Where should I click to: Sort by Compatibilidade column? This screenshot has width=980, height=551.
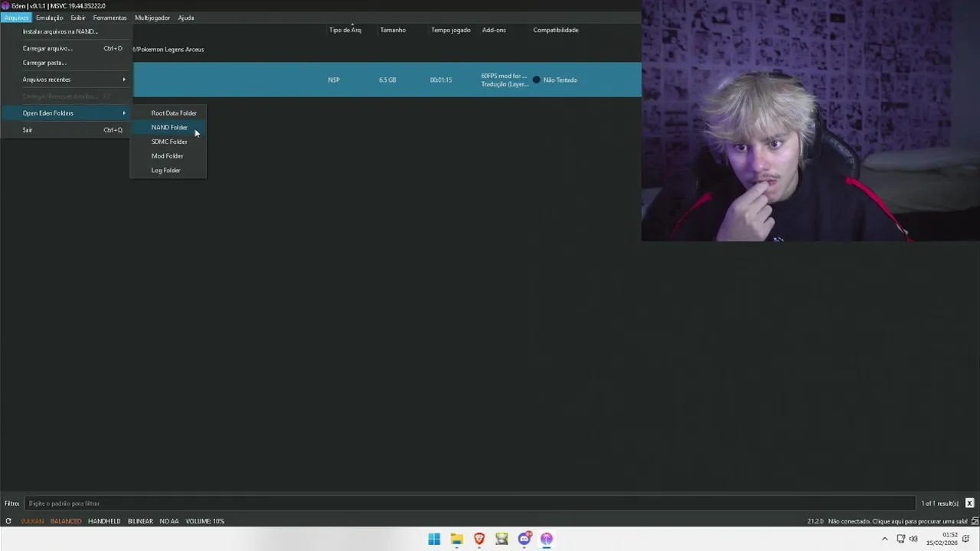click(x=556, y=30)
